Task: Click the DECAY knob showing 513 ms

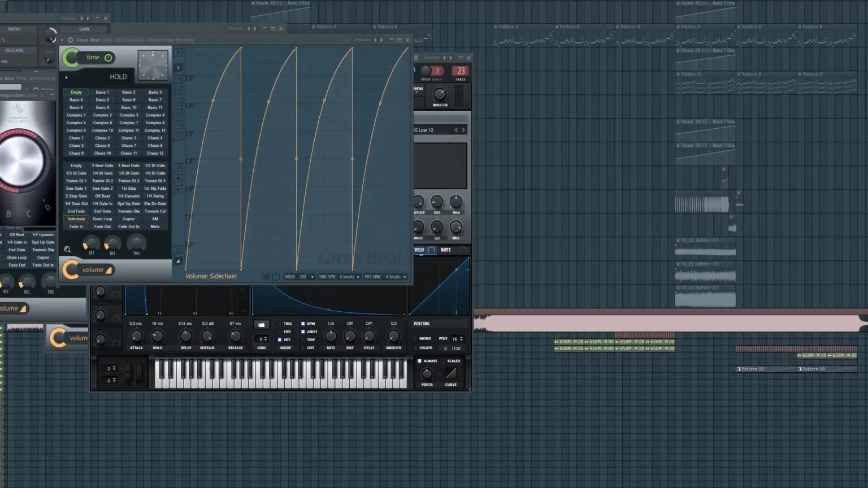Action: 185,336
